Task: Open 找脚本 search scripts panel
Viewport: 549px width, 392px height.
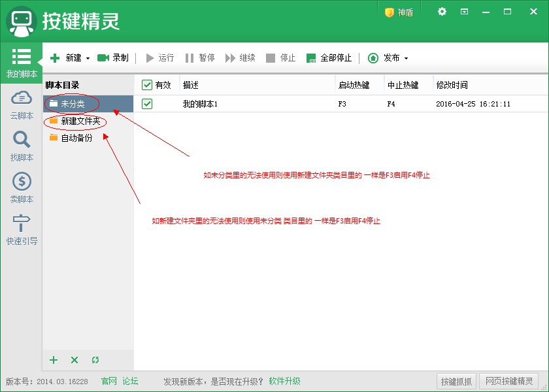Action: coord(22,146)
